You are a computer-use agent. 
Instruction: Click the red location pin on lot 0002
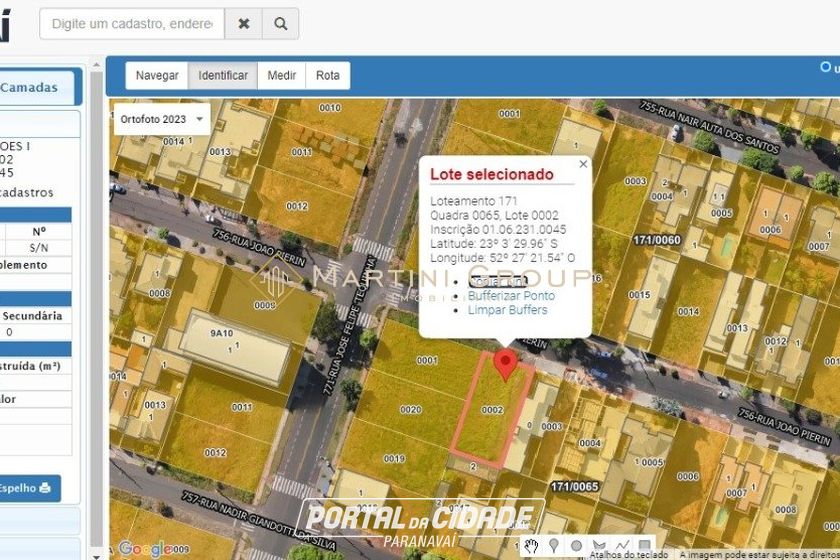coord(505,363)
